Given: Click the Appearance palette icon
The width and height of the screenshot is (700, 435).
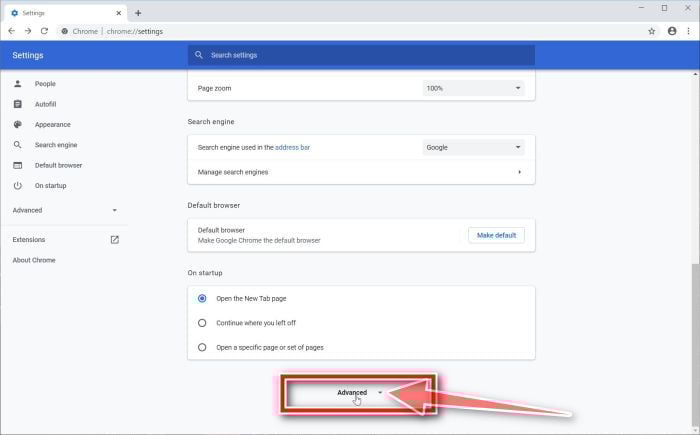Looking at the screenshot, I should 17,125.
